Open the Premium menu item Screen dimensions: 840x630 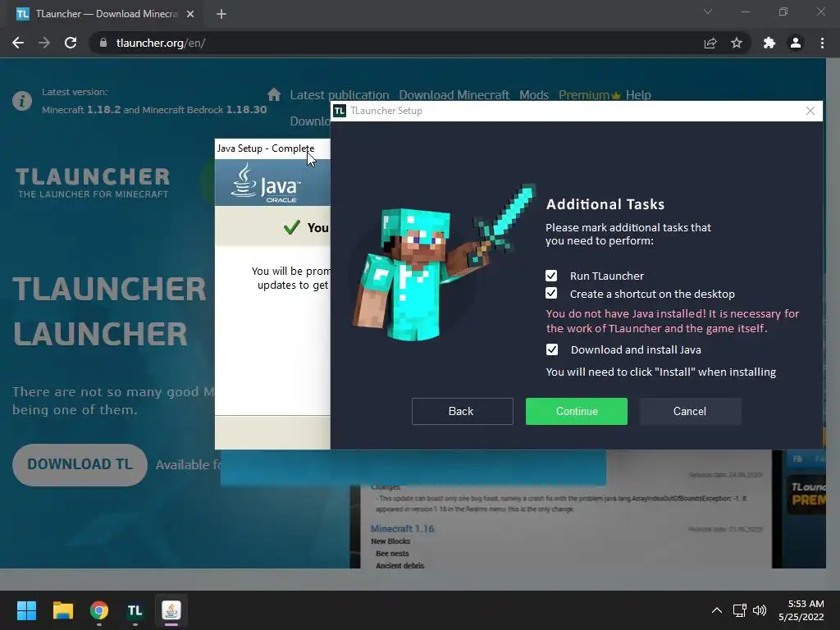click(x=589, y=95)
